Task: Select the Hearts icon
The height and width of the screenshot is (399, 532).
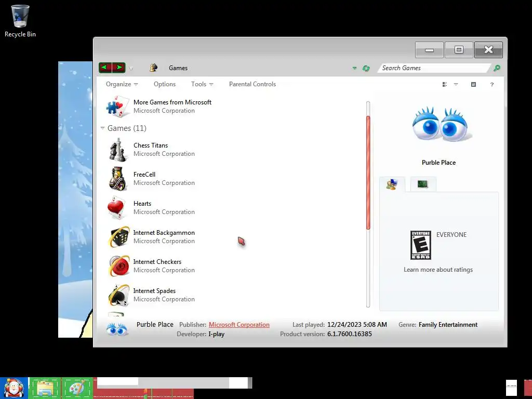Action: [x=116, y=208]
